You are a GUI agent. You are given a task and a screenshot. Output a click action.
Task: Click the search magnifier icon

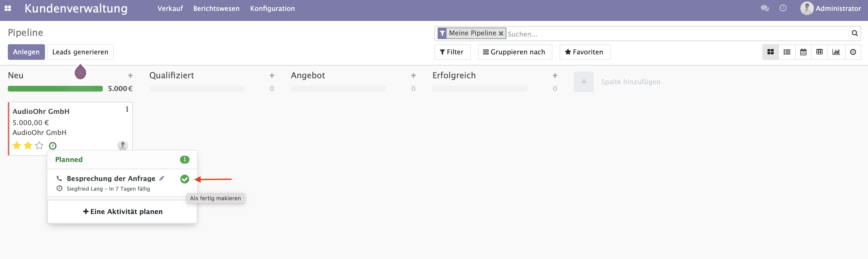854,33
